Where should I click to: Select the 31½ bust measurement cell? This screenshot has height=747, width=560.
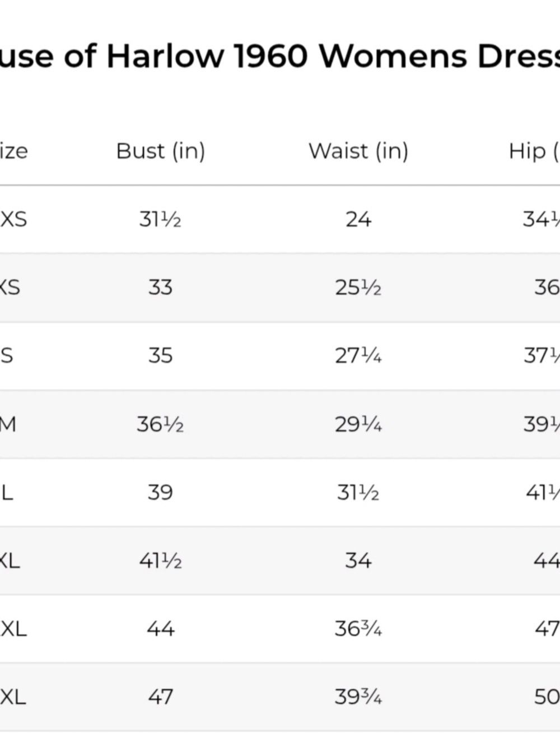[x=160, y=219]
